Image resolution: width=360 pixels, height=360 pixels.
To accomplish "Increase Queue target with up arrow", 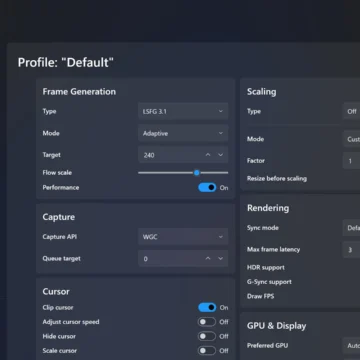I will (208, 259).
